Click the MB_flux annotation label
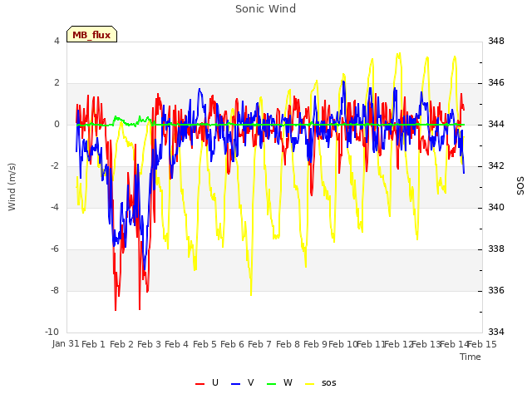Screen dimensions: 532x399 pos(91,34)
